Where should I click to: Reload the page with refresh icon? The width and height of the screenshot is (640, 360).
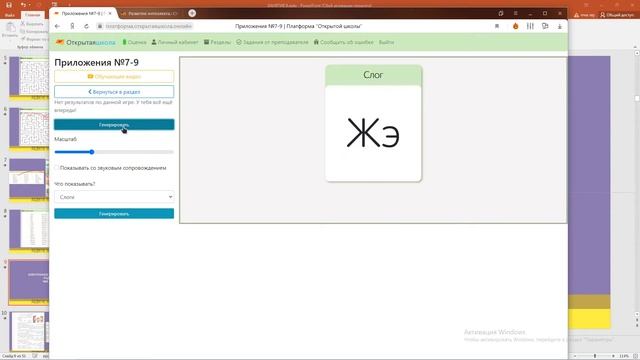click(86, 26)
